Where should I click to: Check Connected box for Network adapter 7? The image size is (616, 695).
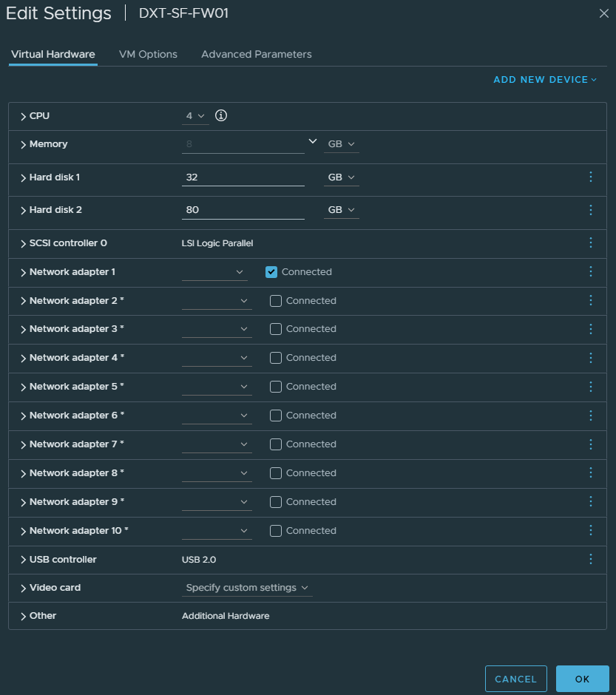tap(276, 444)
